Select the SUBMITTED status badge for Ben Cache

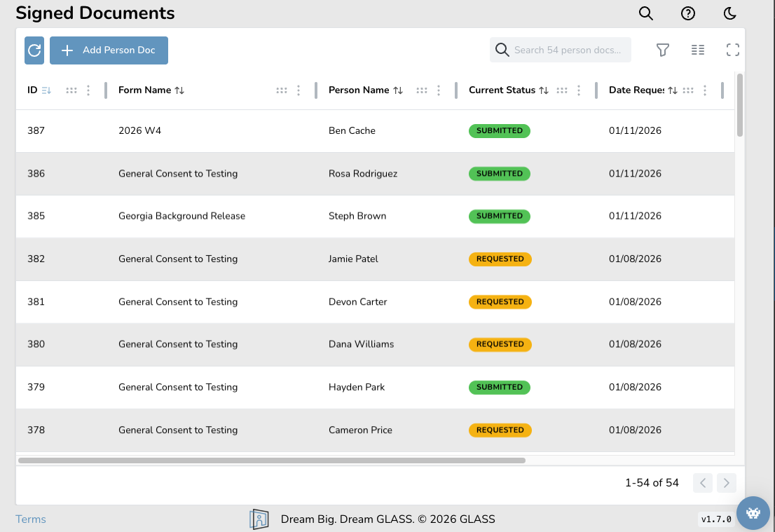click(x=499, y=130)
